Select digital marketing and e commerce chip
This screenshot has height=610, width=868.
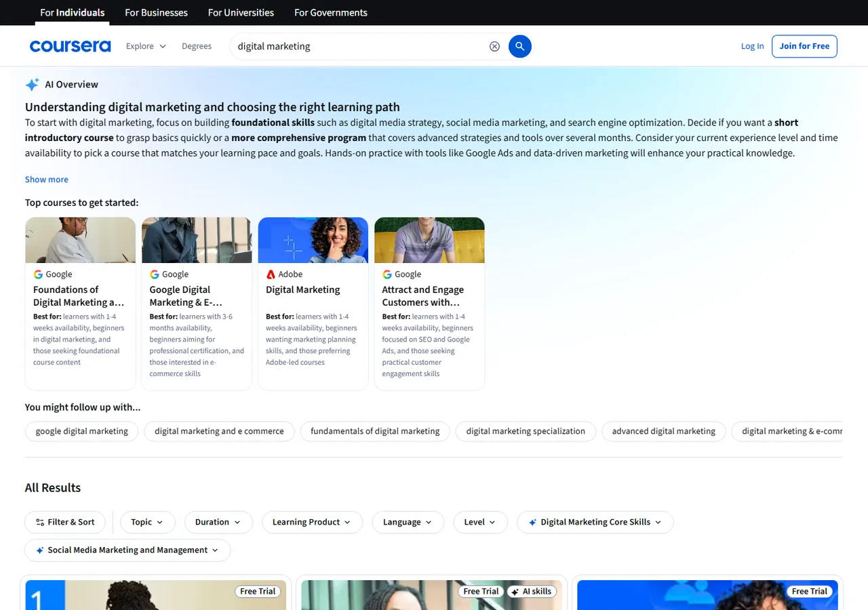coord(219,431)
